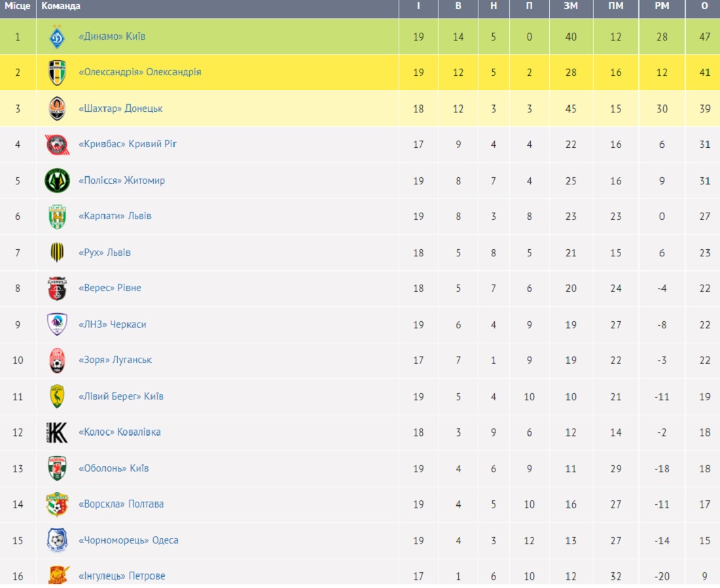Image resolution: width=720 pixels, height=588 pixels.
Task: Click the Karpaty Lviv crest
Action: tap(57, 216)
